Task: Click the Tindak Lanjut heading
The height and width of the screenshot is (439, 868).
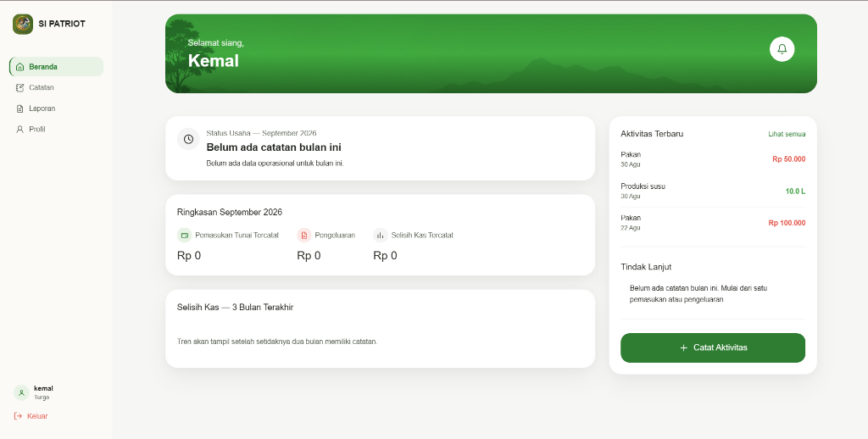Action: tap(646, 267)
